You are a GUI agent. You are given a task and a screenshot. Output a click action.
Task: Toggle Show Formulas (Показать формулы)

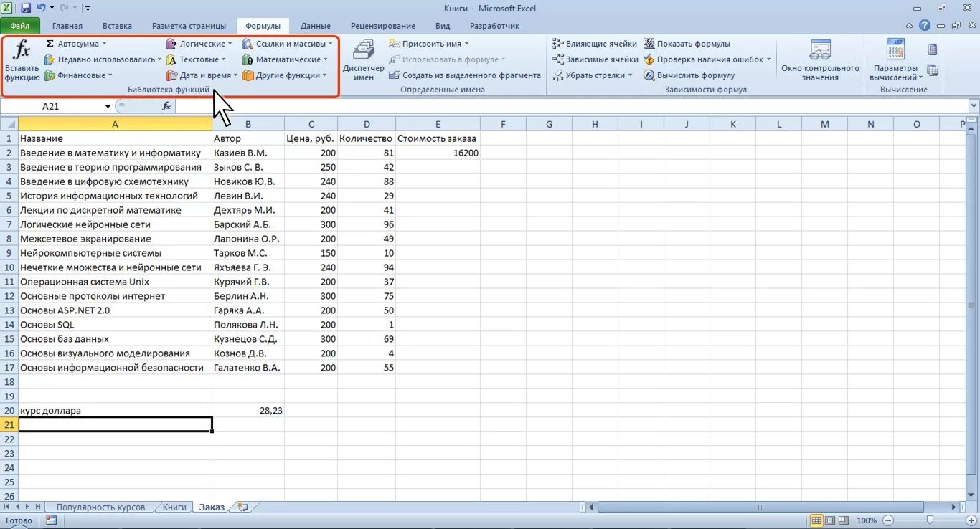687,44
